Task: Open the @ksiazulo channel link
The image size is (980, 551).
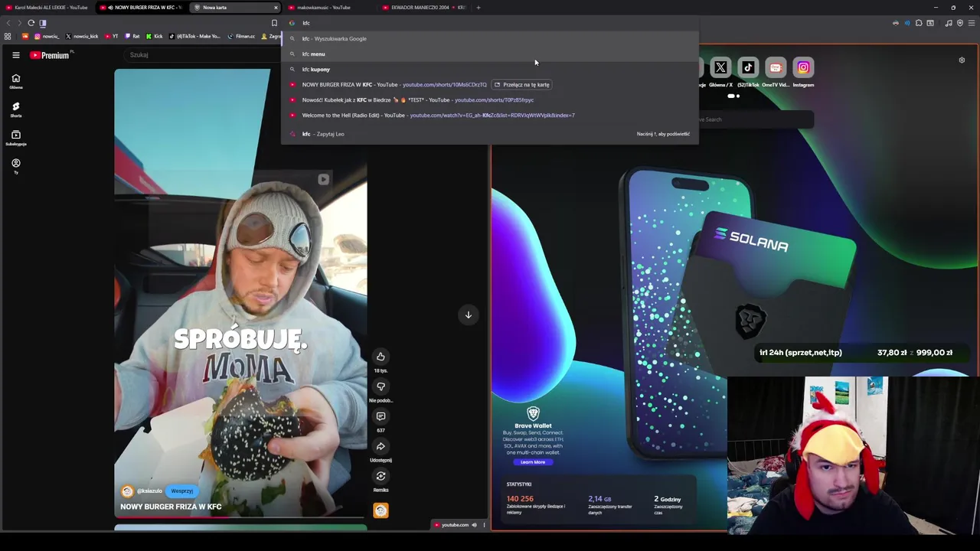Action: (149, 491)
